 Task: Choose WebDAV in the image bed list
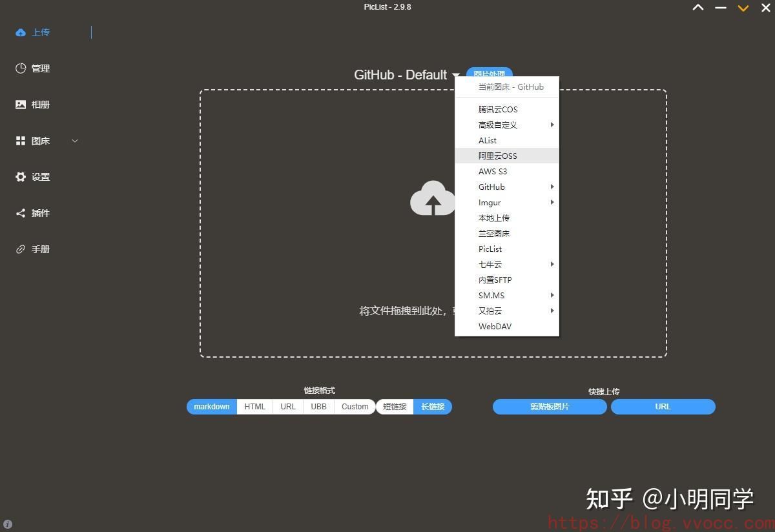point(495,326)
